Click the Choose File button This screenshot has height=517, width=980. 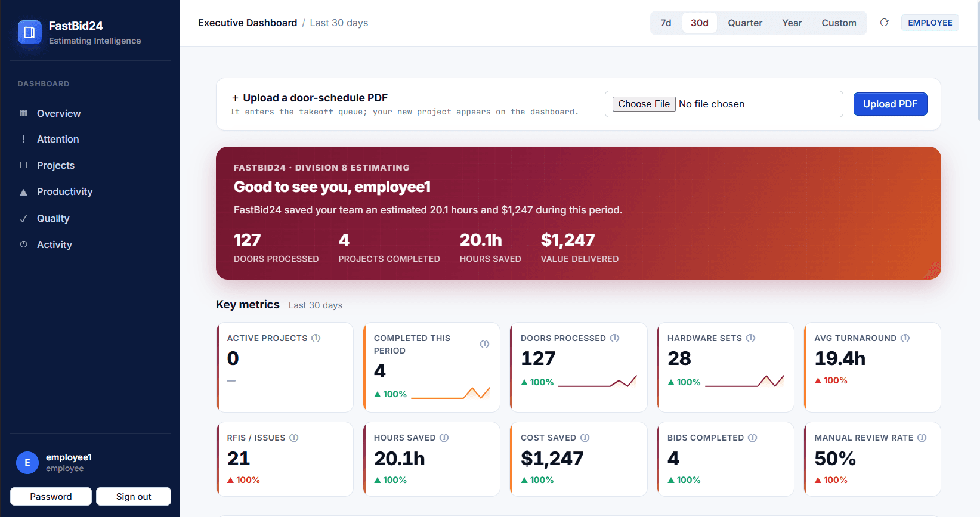pos(644,104)
